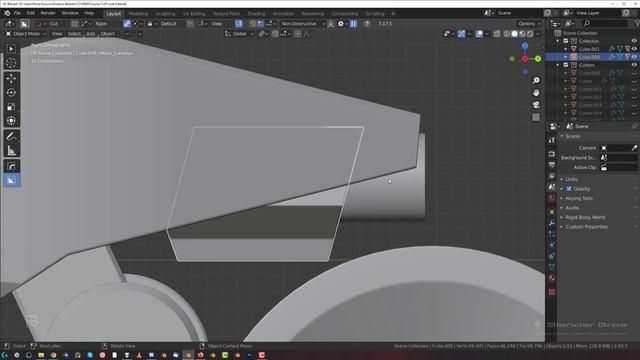Click the outliner filter funnel icon
Image resolution: width=640 pixels, height=360 pixels.
(637, 24)
